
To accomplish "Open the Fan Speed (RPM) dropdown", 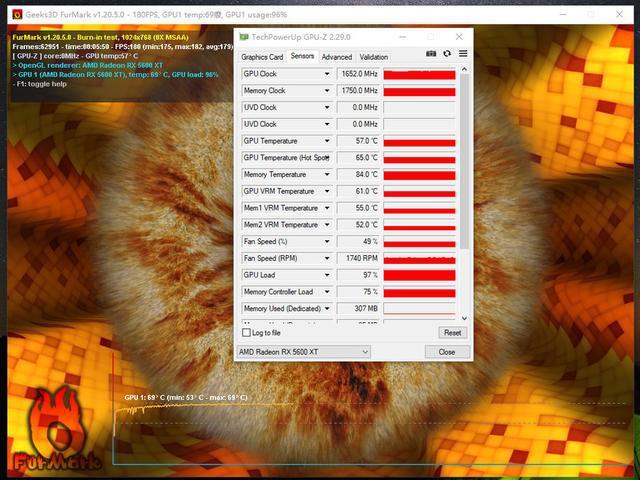I will click(x=327, y=258).
